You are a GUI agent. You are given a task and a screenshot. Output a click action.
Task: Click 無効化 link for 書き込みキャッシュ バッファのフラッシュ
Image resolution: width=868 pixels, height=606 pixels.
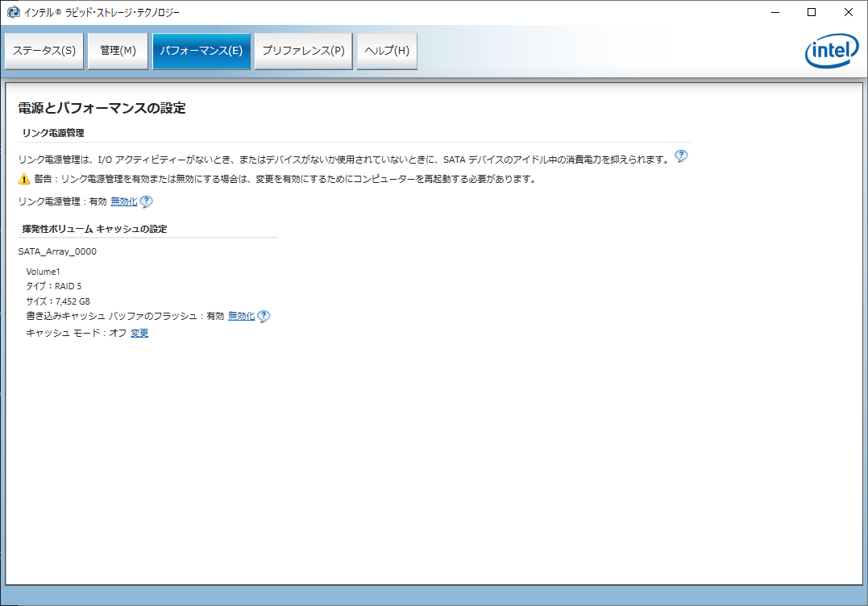(241, 316)
